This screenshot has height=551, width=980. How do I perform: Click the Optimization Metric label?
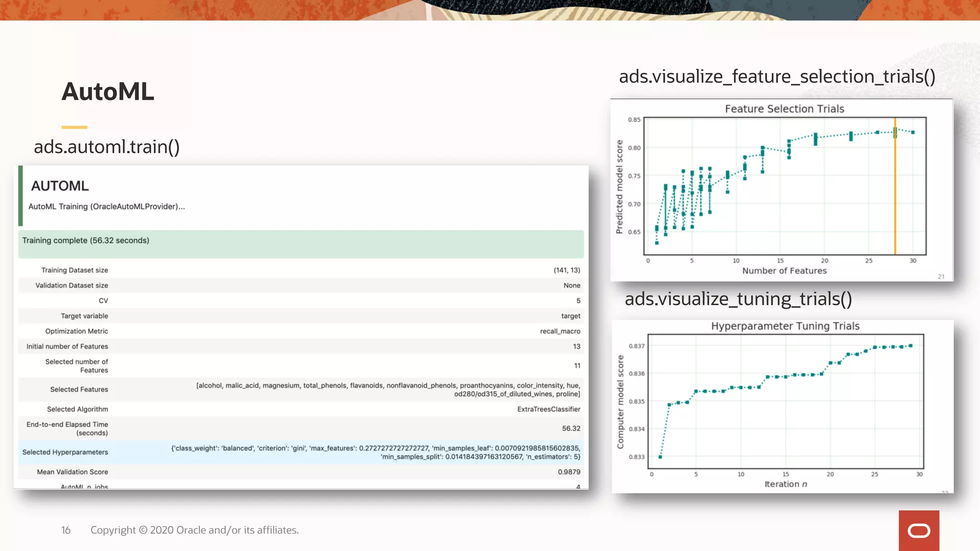[77, 331]
